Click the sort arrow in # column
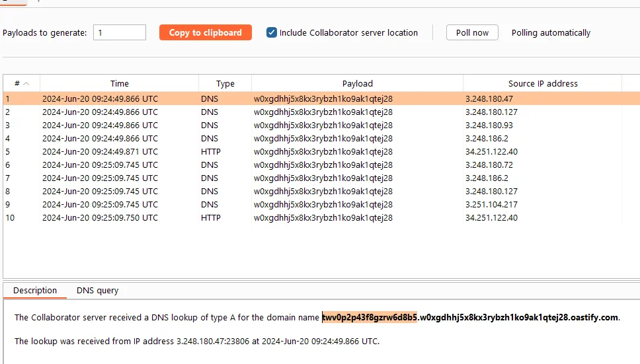 pos(26,83)
